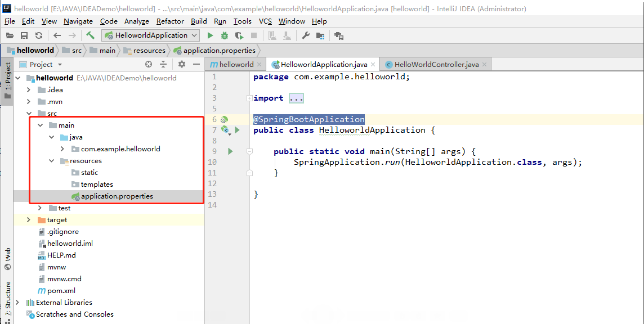The height and width of the screenshot is (324, 644).
Task: Open the Build menu
Action: tap(199, 21)
